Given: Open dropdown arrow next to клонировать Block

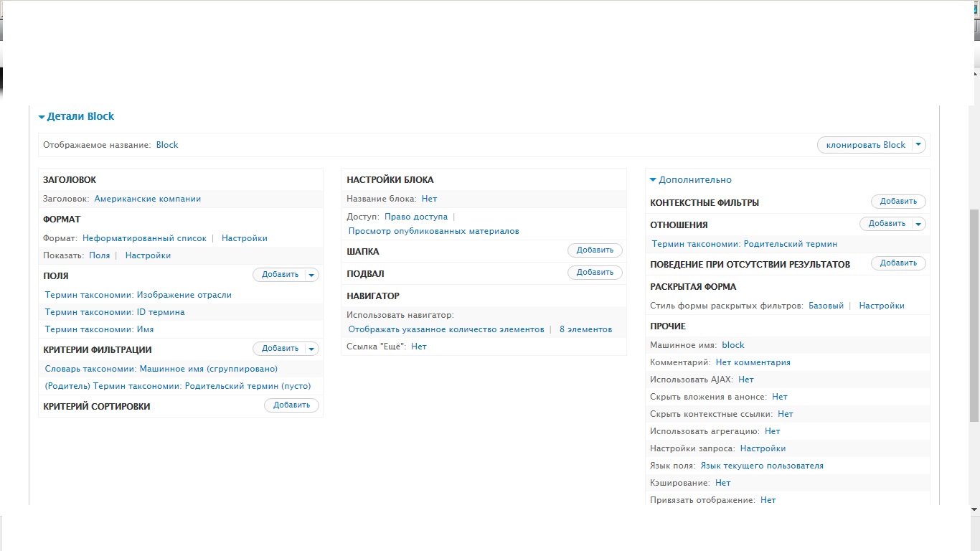Looking at the screenshot, I should point(918,145).
